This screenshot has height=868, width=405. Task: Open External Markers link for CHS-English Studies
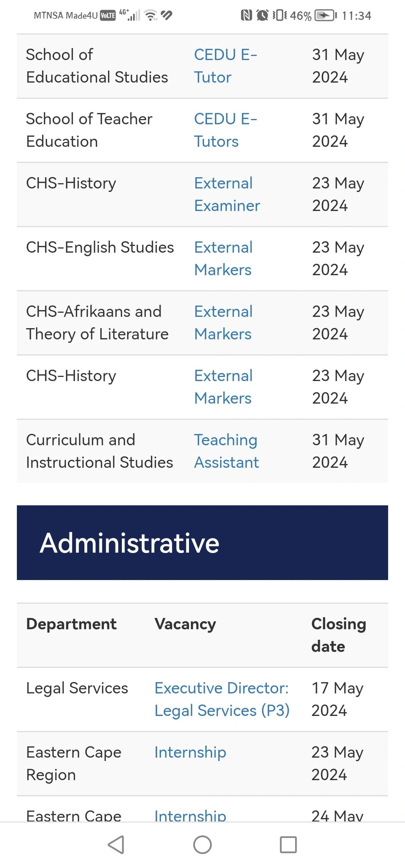tap(223, 259)
